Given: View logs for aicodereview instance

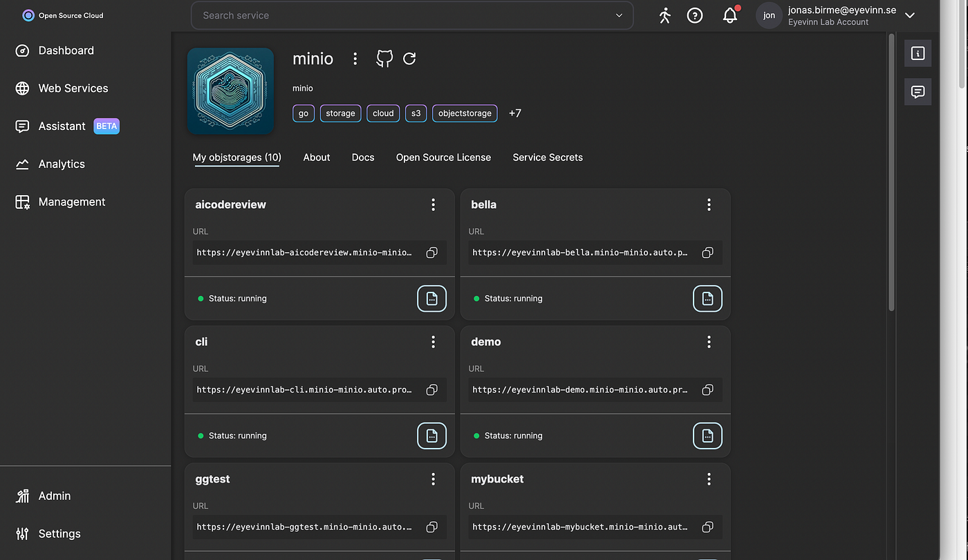Looking at the screenshot, I should tap(432, 299).
